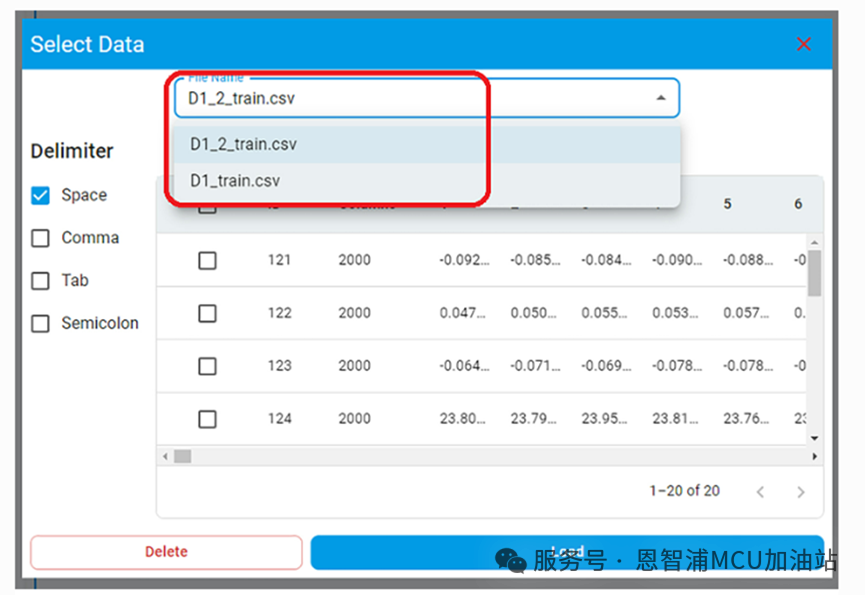The height and width of the screenshot is (595, 865).
Task: Enable the Tab delimiter checkbox
Action: coord(40,281)
